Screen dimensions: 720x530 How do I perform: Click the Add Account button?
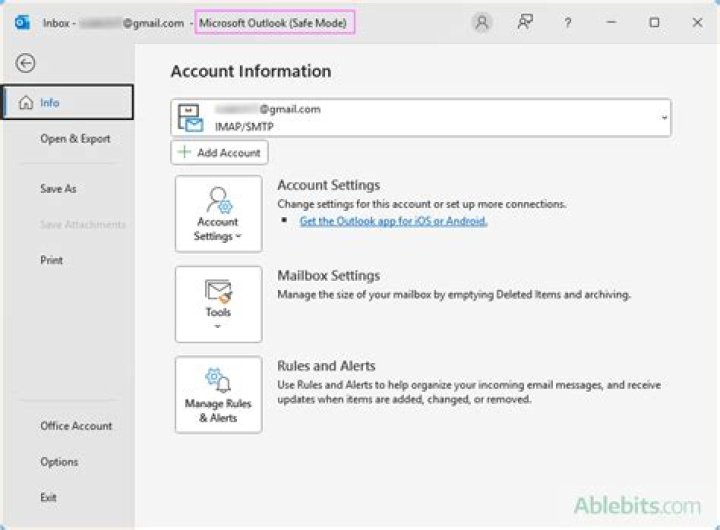pos(220,153)
